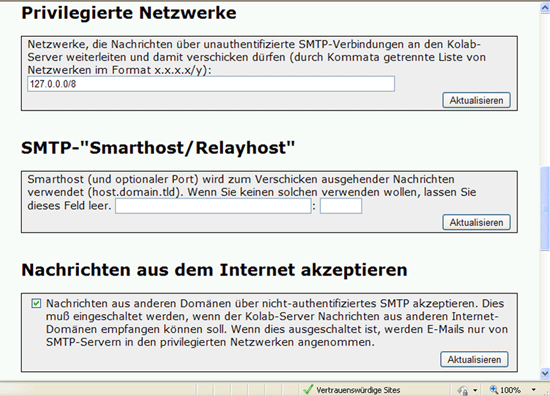This screenshot has height=396, width=550.
Task: Click the 100% zoom value text
Action: click(x=510, y=390)
